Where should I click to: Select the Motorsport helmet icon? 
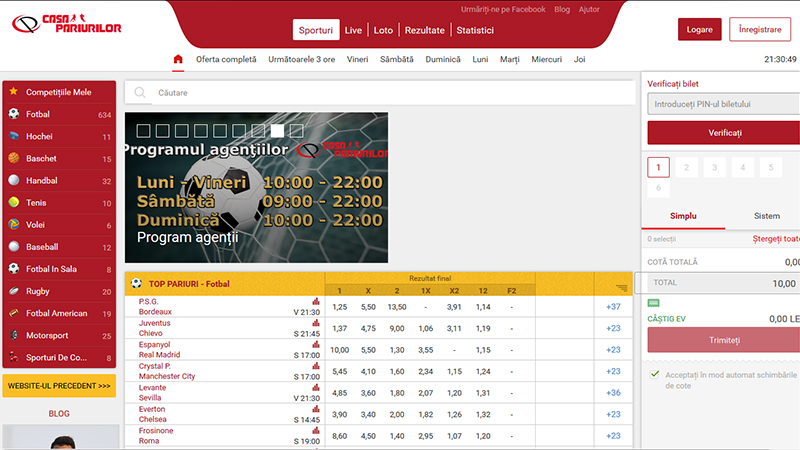pos(14,335)
